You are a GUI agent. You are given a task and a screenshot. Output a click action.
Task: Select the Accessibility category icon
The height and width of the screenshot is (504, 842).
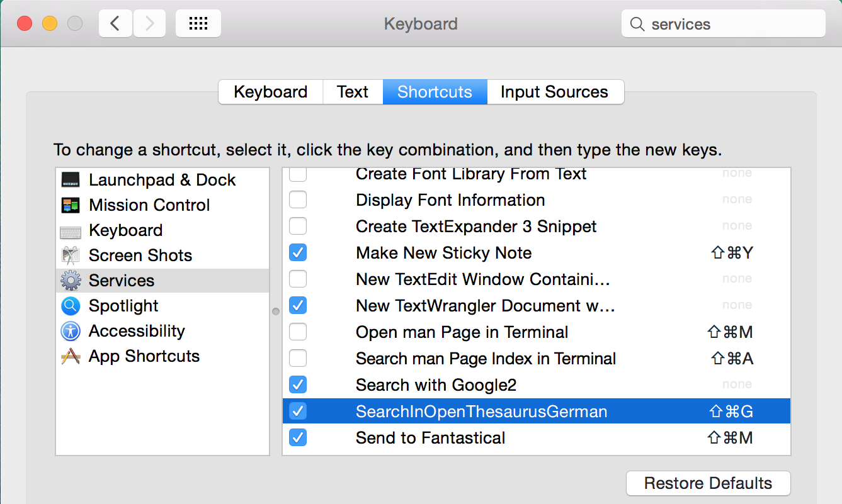(71, 331)
